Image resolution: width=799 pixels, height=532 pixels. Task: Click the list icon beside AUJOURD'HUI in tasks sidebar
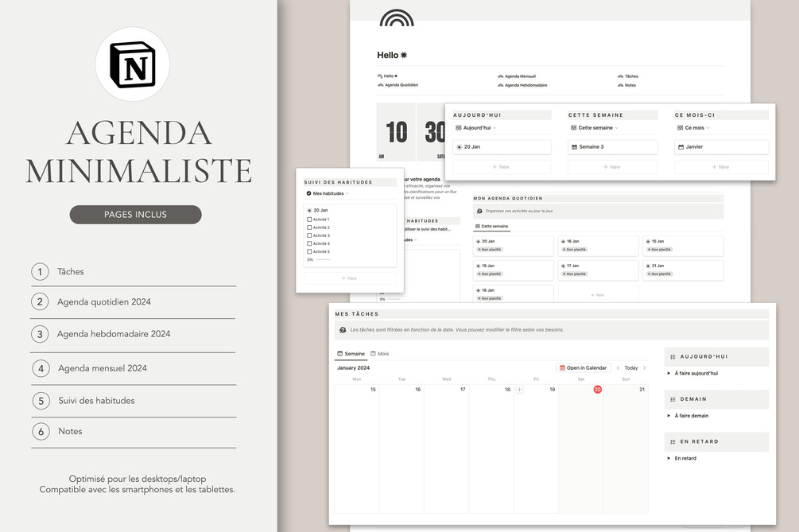click(673, 357)
